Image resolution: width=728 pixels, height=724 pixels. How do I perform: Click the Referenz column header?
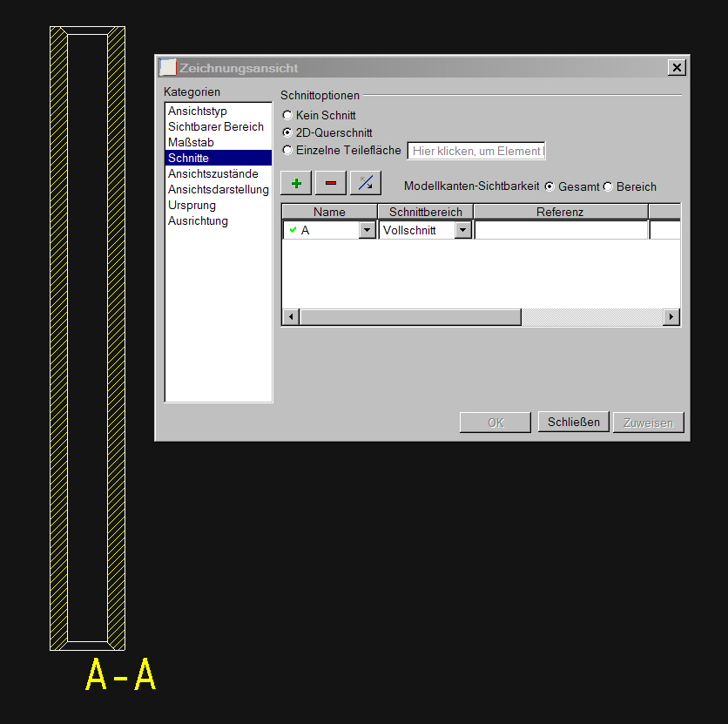(561, 212)
